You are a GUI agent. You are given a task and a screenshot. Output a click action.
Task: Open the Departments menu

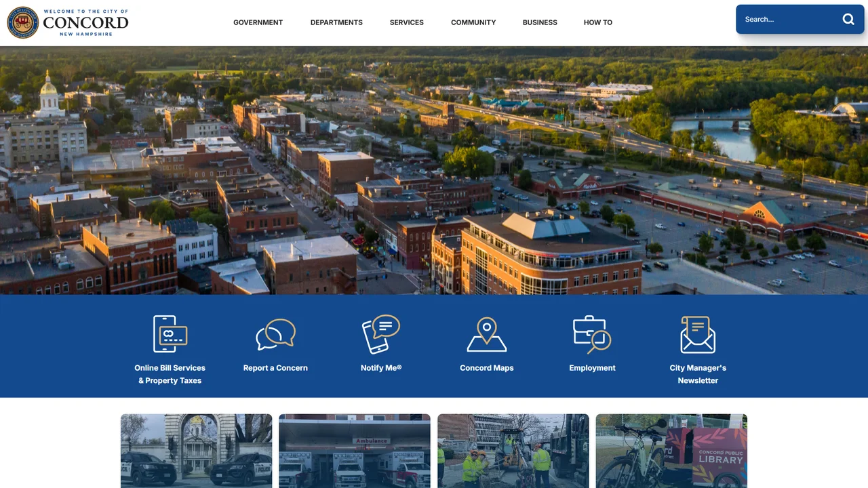click(x=336, y=22)
